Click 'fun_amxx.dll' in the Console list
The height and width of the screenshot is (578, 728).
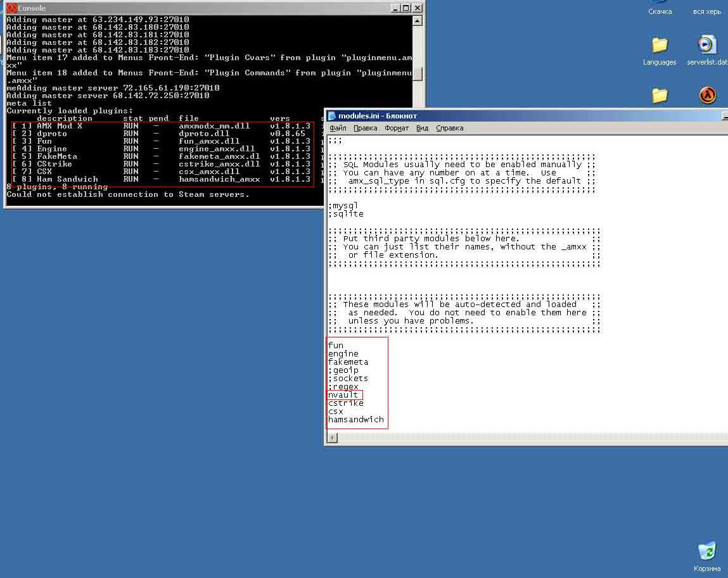tap(209, 141)
